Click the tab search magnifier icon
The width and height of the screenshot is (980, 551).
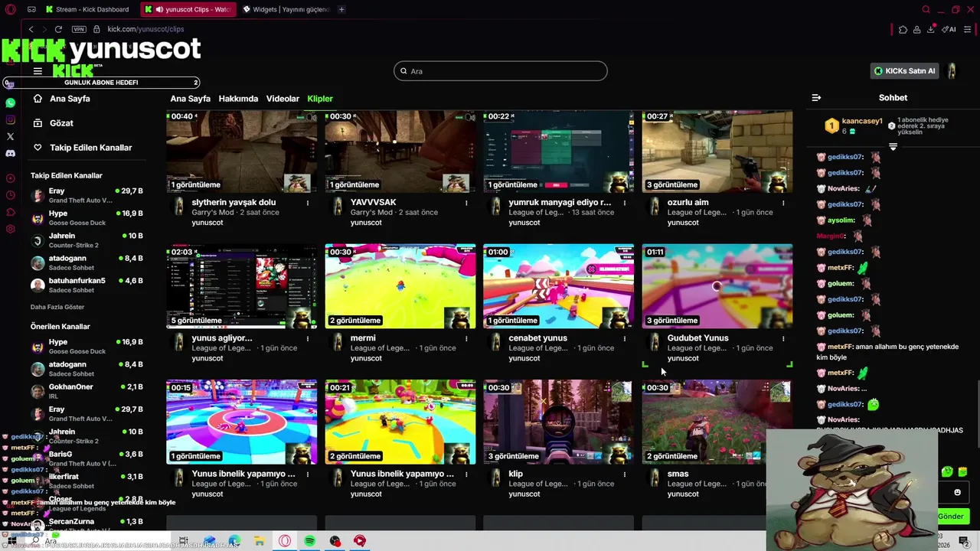click(x=926, y=9)
